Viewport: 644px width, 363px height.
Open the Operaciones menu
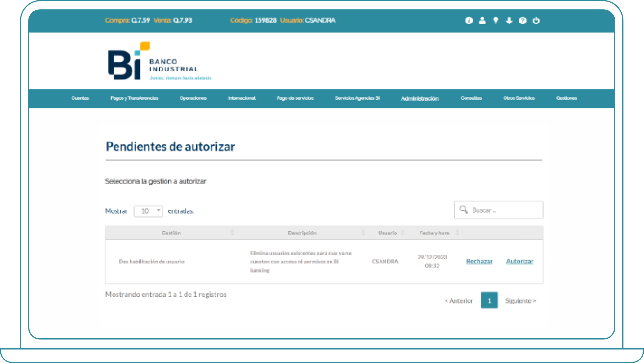193,98
